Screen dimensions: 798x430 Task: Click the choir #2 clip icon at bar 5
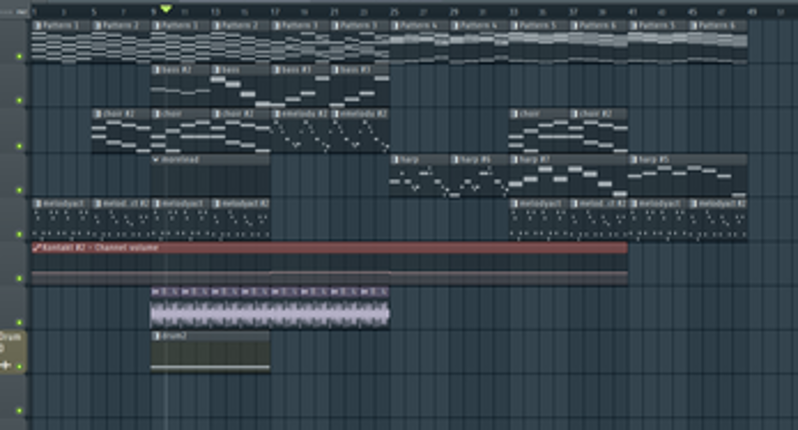(x=97, y=114)
